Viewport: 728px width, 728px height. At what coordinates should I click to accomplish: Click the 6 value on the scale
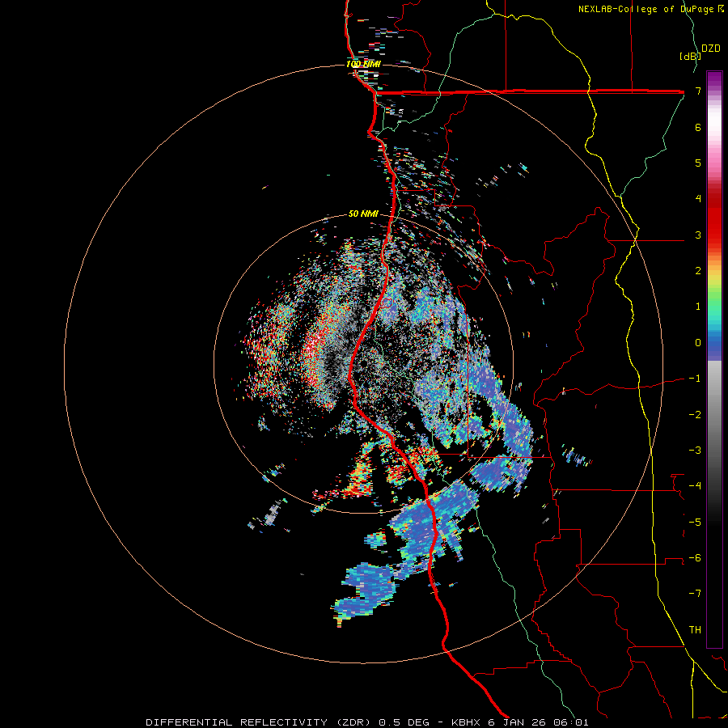[698, 127]
